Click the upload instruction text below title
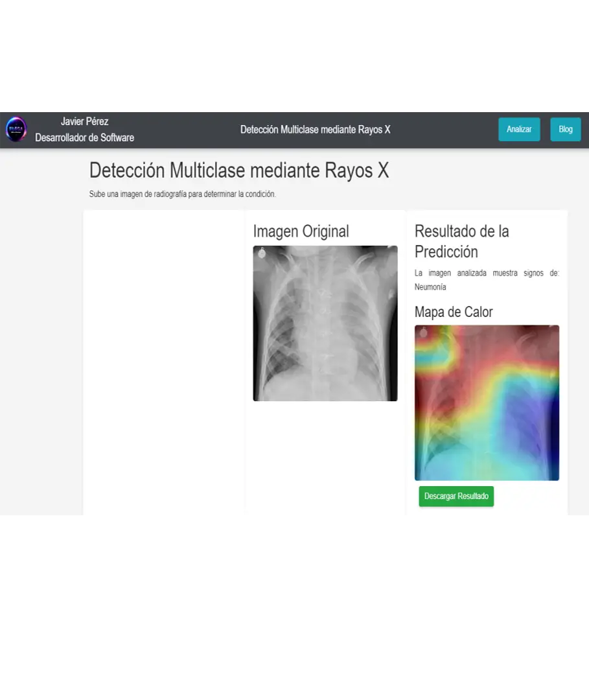This screenshot has width=589, height=700. click(x=182, y=194)
